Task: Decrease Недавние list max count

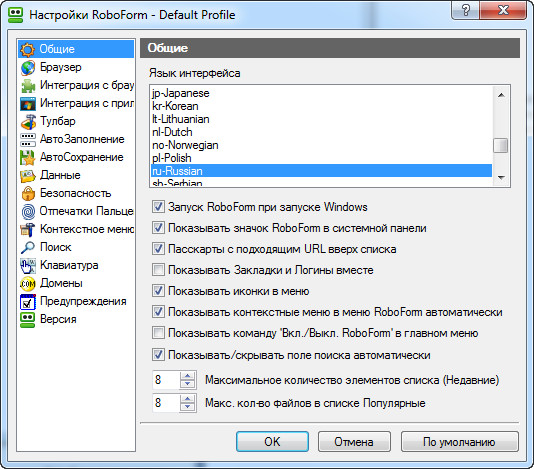Action: [188, 384]
